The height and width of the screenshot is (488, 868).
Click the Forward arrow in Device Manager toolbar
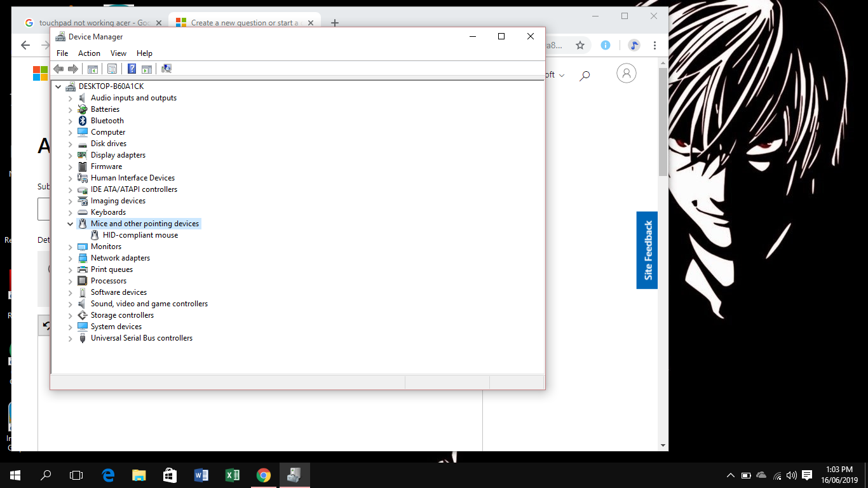[x=73, y=69]
